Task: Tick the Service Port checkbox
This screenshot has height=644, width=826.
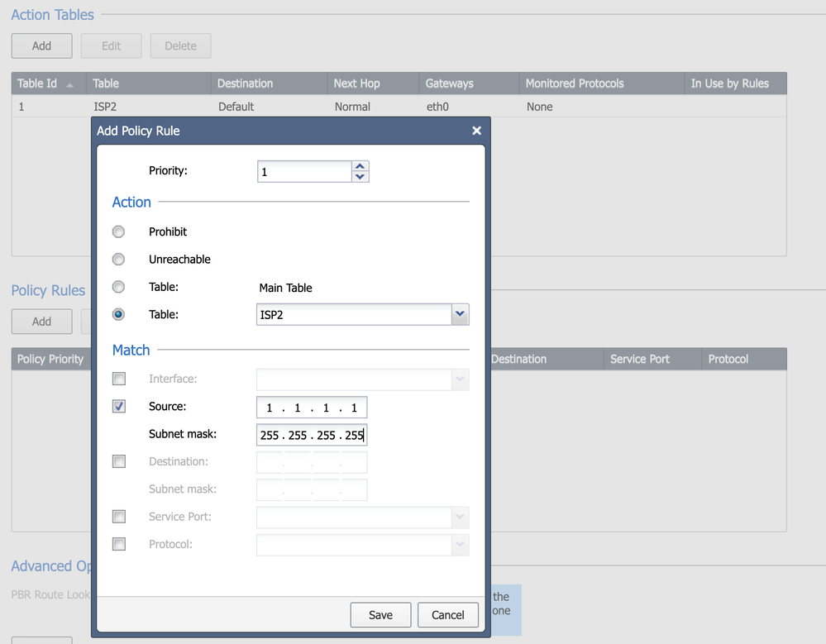Action: pyautogui.click(x=119, y=517)
